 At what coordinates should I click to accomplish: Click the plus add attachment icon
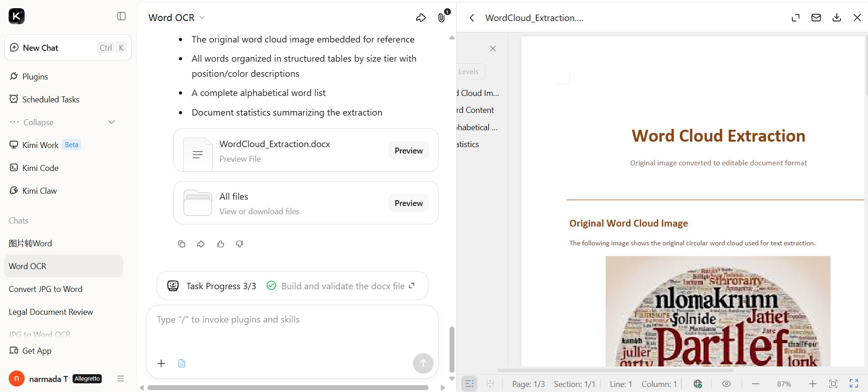coord(161,363)
